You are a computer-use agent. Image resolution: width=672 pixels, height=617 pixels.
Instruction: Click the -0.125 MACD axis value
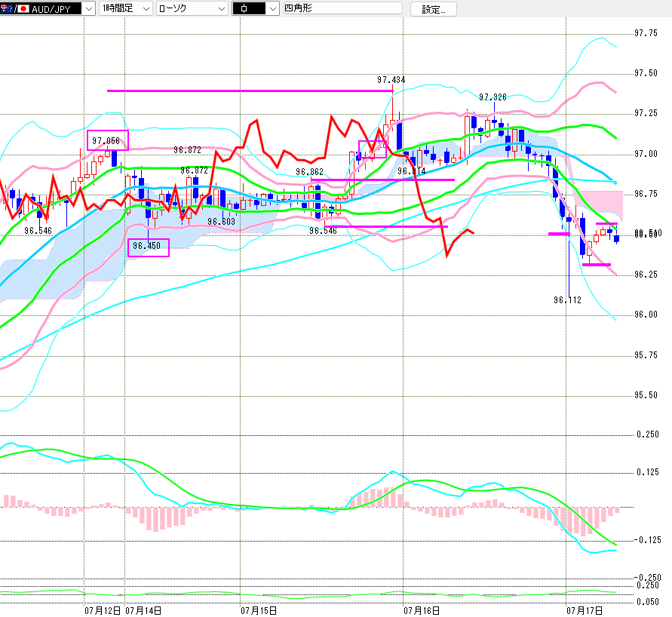646,540
